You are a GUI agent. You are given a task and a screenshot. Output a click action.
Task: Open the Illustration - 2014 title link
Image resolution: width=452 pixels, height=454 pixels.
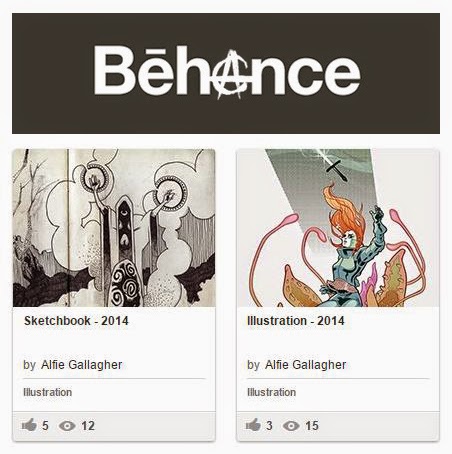(x=296, y=321)
